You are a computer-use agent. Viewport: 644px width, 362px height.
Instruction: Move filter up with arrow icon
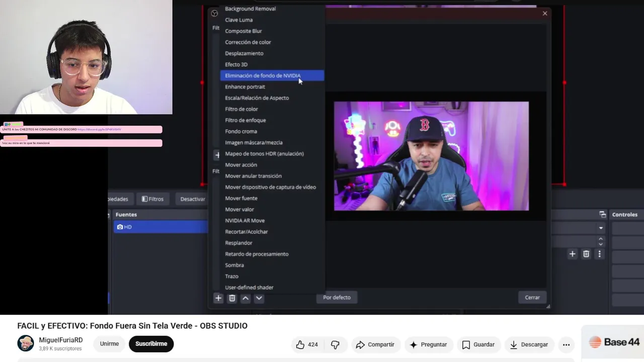pyautogui.click(x=246, y=298)
